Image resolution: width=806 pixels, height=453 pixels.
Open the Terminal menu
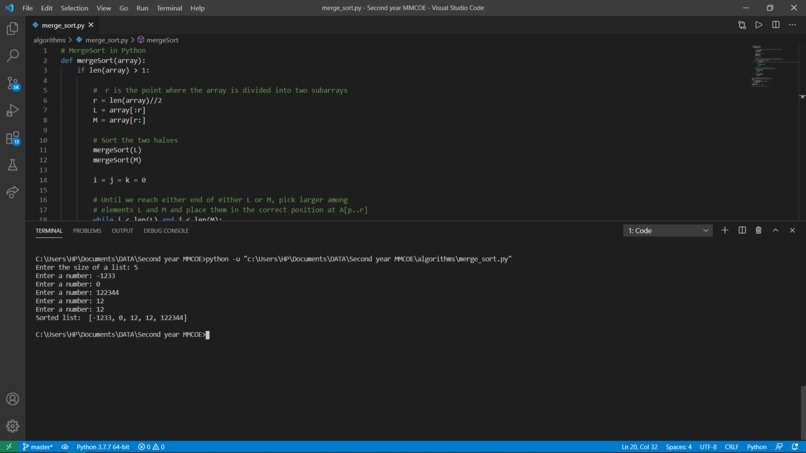click(x=170, y=8)
